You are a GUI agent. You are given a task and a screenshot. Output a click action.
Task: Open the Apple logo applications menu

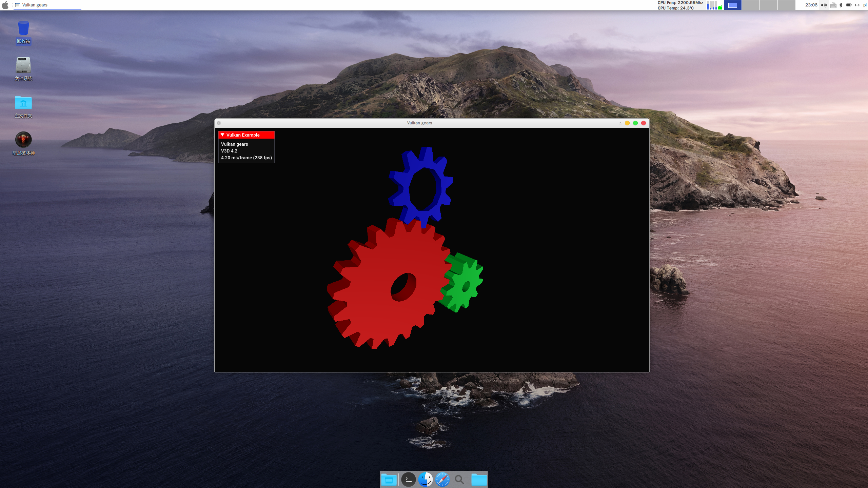(5, 5)
